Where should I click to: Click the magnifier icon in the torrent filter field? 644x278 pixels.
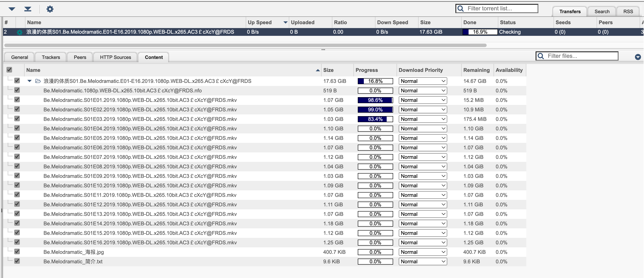[461, 8]
